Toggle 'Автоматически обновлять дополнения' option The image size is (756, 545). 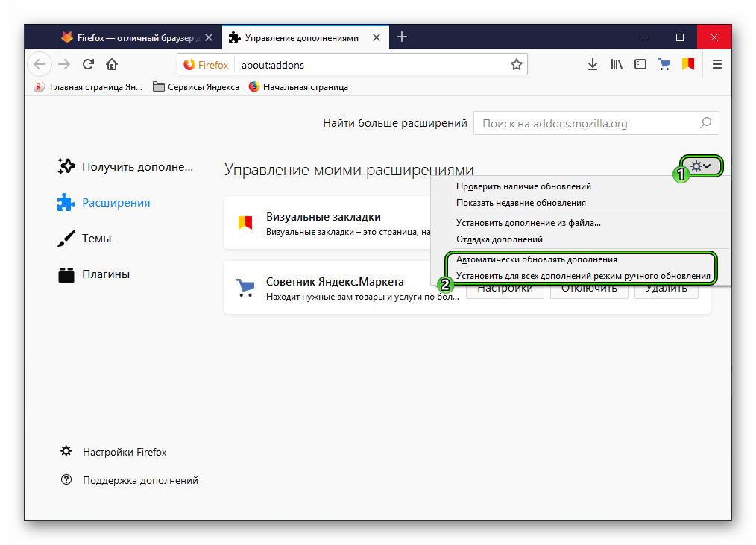click(x=536, y=260)
